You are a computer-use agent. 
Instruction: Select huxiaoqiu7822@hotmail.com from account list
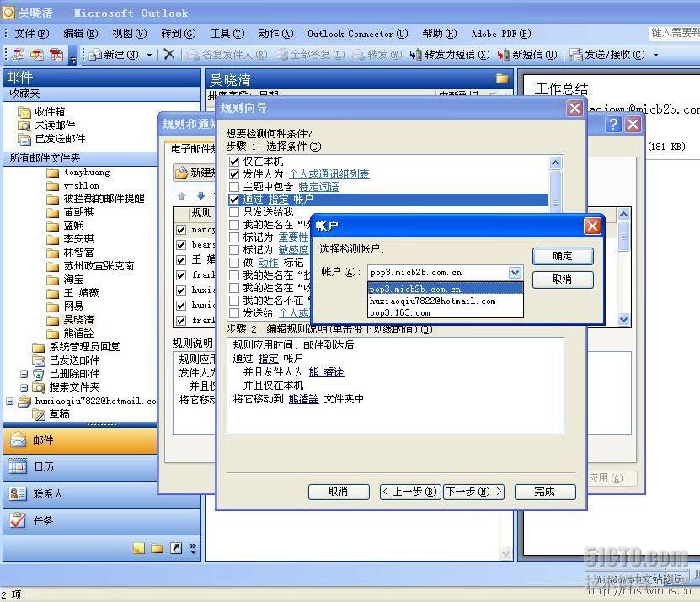[x=445, y=301]
